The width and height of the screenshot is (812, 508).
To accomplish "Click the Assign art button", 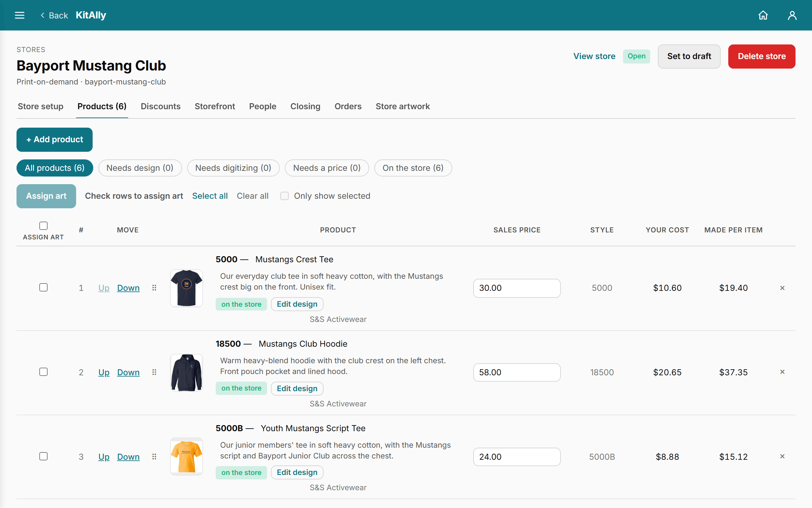I will 46,196.
